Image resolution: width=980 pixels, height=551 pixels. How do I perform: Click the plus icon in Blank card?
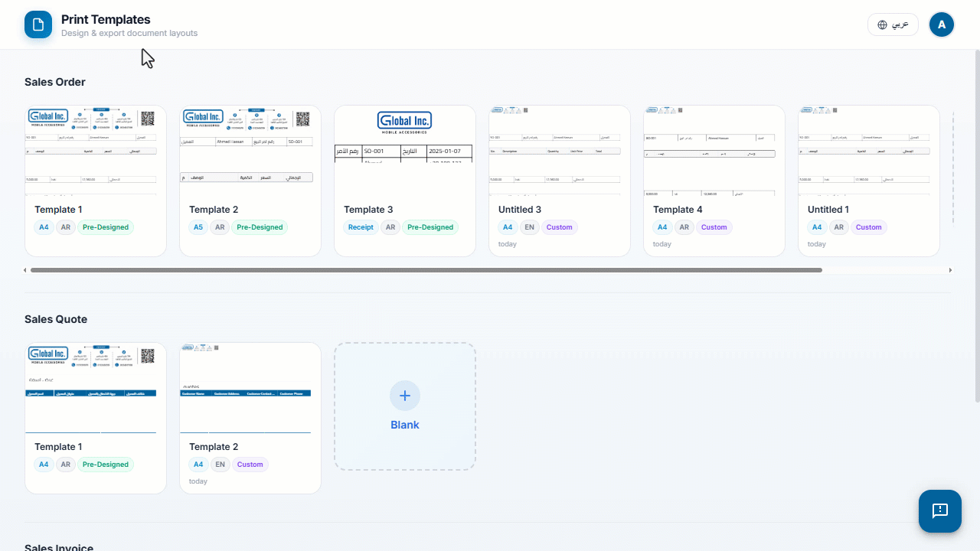coord(405,396)
